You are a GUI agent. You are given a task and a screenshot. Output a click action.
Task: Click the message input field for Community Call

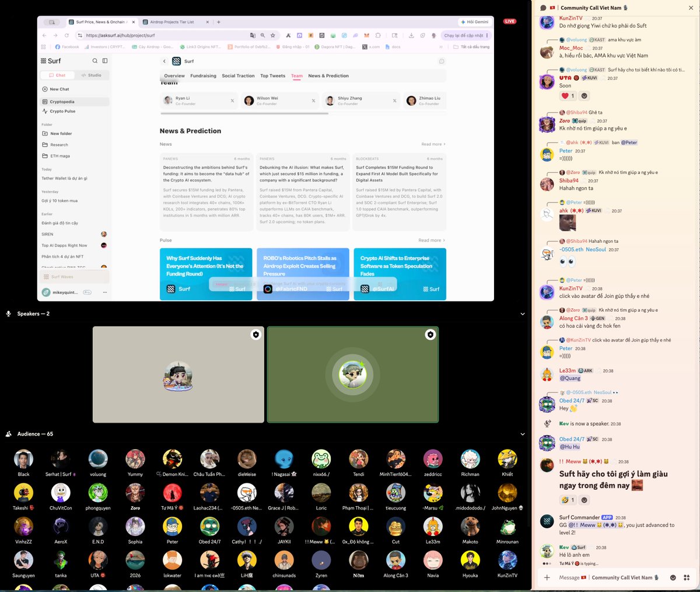pyautogui.click(x=609, y=577)
